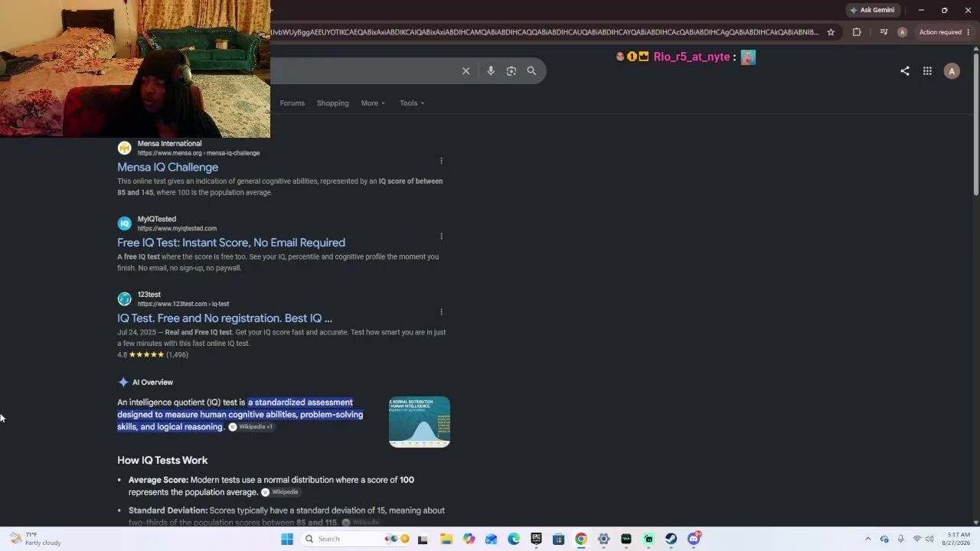Open options for MyIQTested result
The image size is (980, 551).
[x=441, y=236]
